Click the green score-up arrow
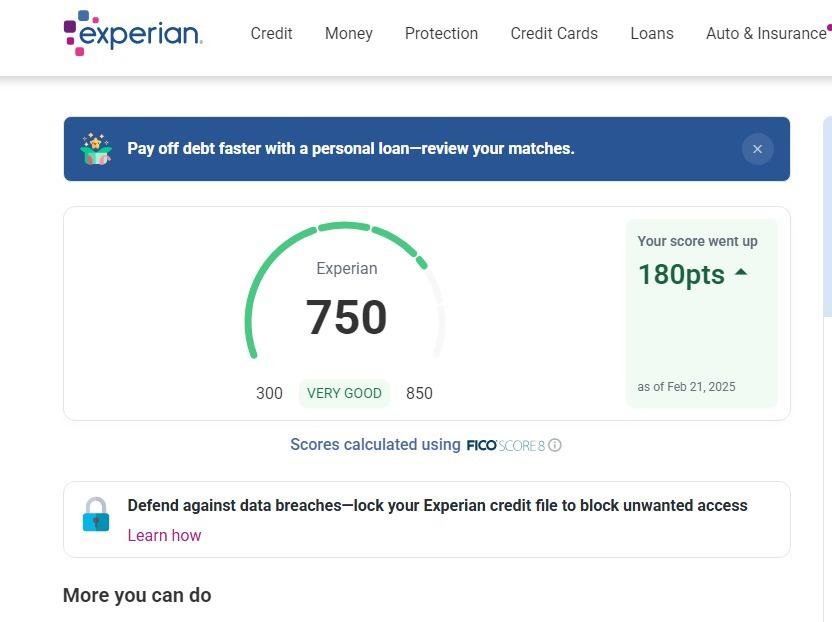 (741, 271)
